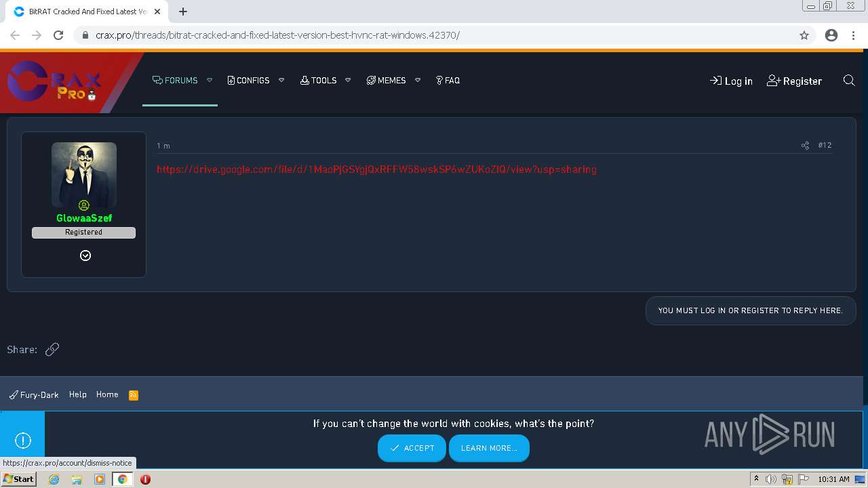The image size is (868, 488).
Task: Accept the cookies notice
Action: (x=412, y=448)
